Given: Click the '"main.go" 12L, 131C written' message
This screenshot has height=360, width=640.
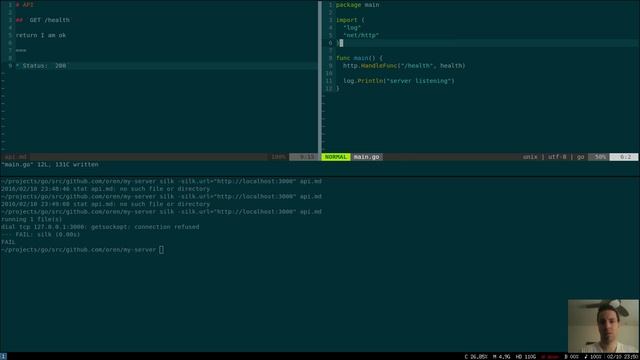Looking at the screenshot, I should [49, 164].
